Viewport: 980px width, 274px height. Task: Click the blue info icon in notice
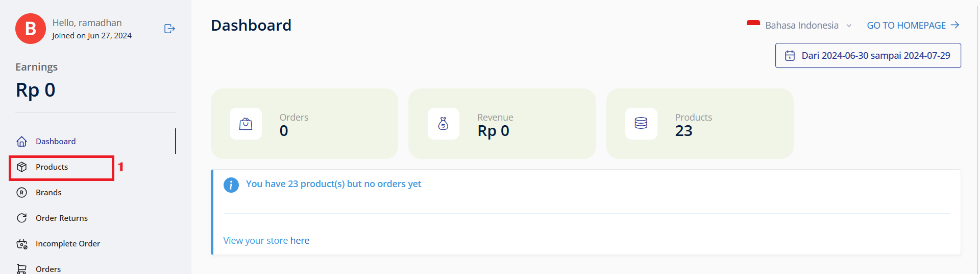[231, 185]
